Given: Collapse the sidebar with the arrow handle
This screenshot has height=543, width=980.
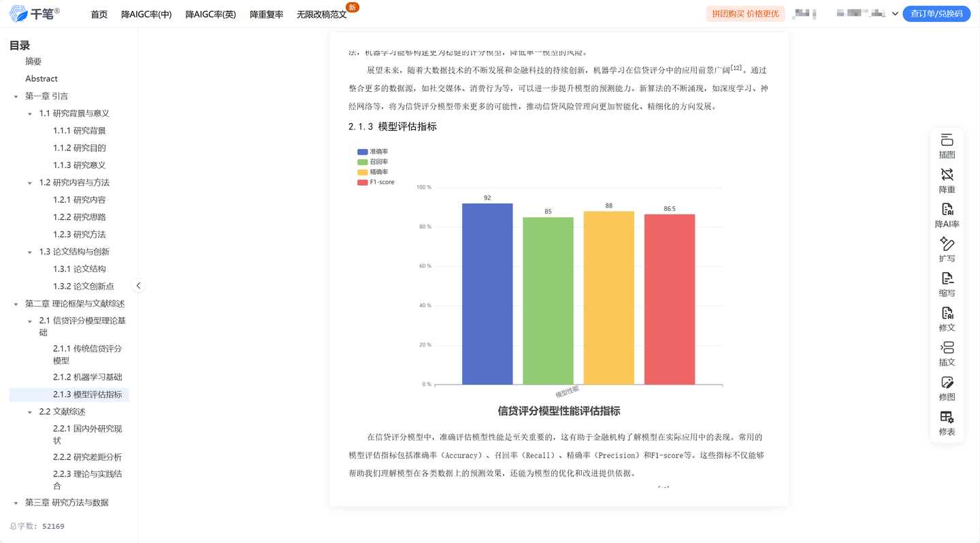Looking at the screenshot, I should tap(138, 286).
